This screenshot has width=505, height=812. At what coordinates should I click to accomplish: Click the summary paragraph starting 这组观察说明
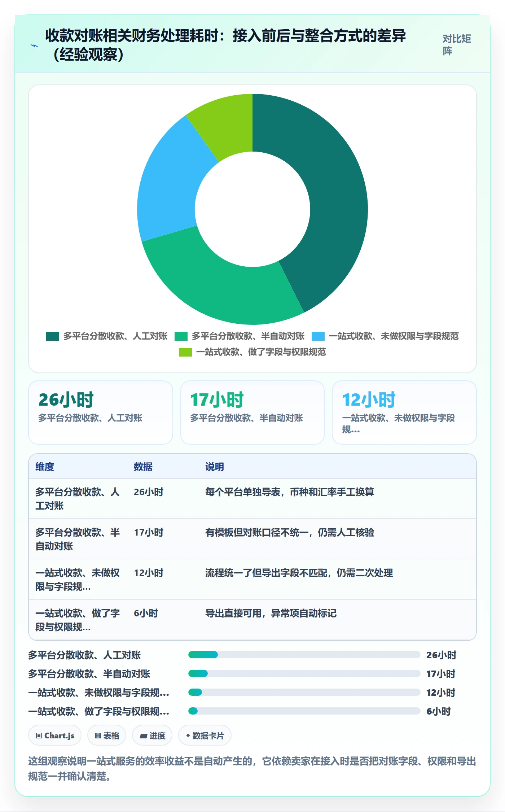pyautogui.click(x=252, y=768)
